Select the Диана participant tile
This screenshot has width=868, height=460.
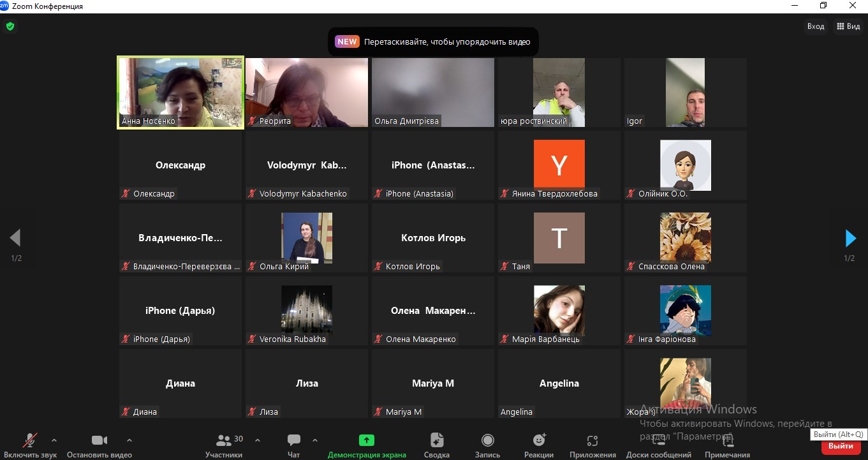coord(180,383)
